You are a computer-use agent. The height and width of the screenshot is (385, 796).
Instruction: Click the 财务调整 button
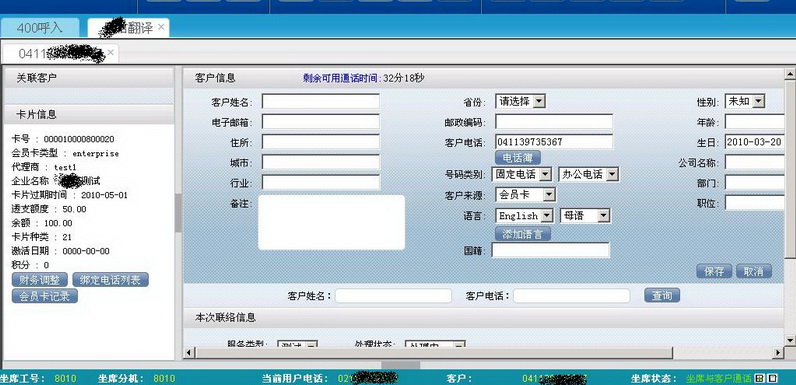click(x=40, y=280)
